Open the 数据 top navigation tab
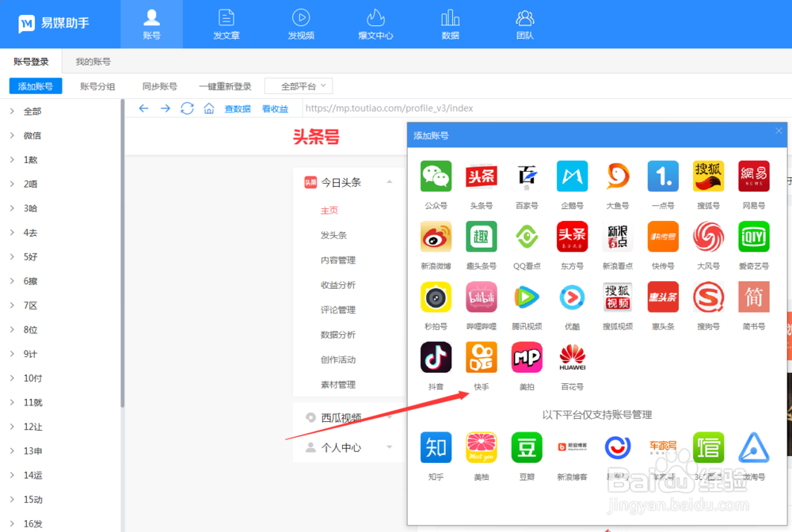 [x=450, y=25]
